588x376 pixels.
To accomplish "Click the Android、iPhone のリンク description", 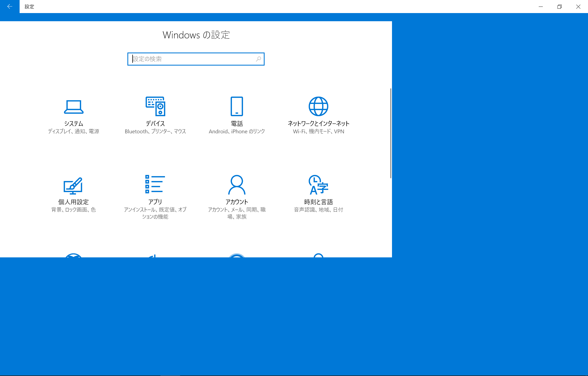I will [237, 131].
